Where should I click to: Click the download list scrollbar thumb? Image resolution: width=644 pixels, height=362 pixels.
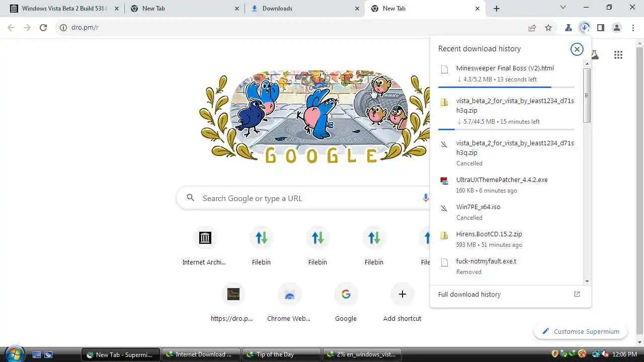[x=587, y=96]
